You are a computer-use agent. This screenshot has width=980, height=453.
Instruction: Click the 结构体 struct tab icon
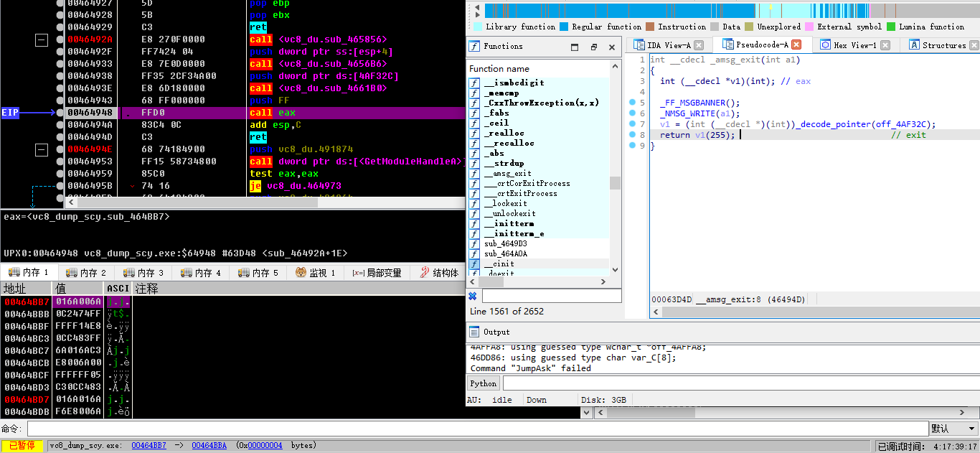[425, 273]
